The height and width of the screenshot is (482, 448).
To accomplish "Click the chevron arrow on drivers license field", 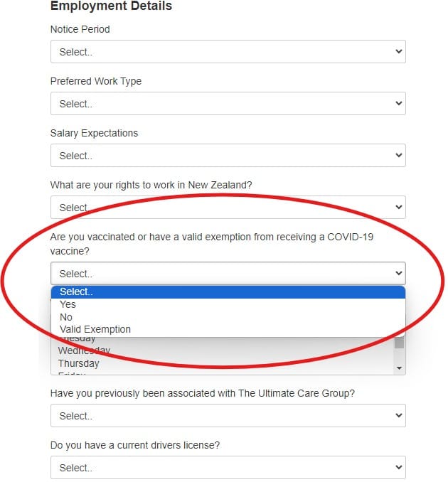I will tap(398, 468).
